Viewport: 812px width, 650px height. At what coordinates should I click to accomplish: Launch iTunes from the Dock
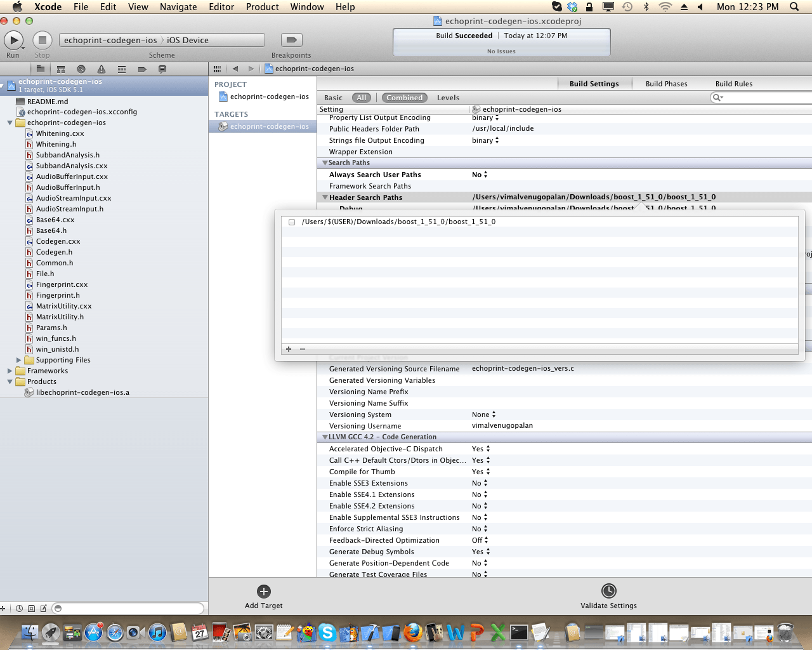[157, 632]
